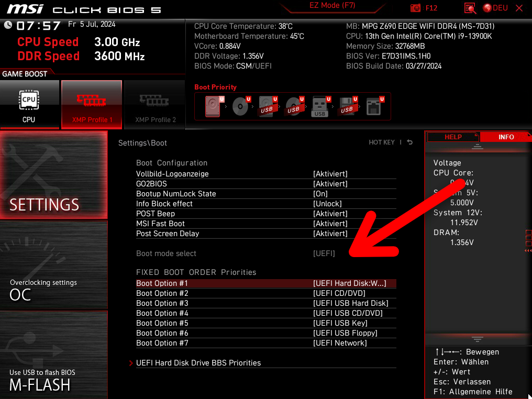Click the Settings\Boot breadcrumb path

pyautogui.click(x=142, y=143)
